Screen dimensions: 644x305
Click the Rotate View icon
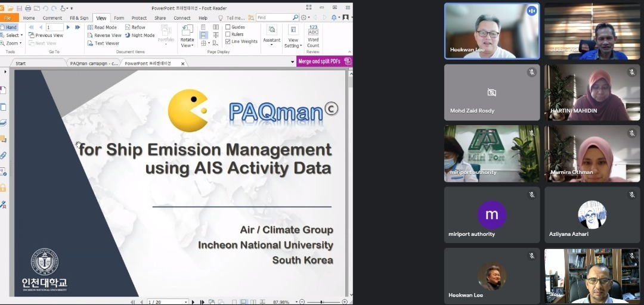[x=187, y=31]
